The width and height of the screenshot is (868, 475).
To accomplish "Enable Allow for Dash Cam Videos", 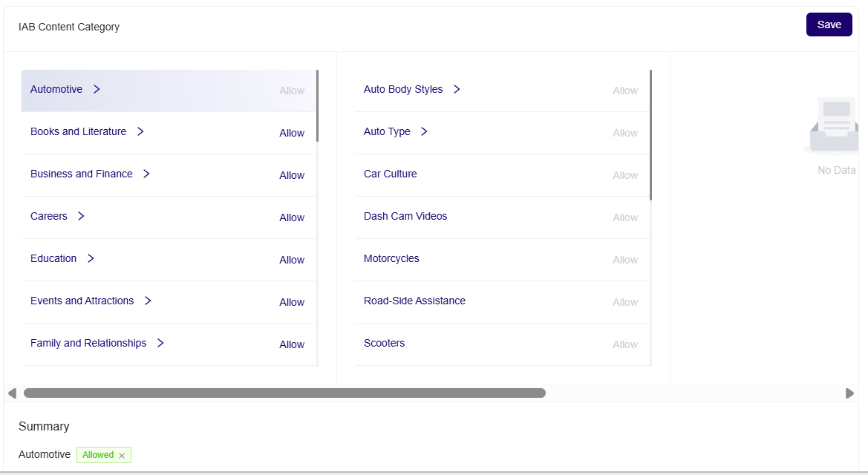I will (625, 217).
